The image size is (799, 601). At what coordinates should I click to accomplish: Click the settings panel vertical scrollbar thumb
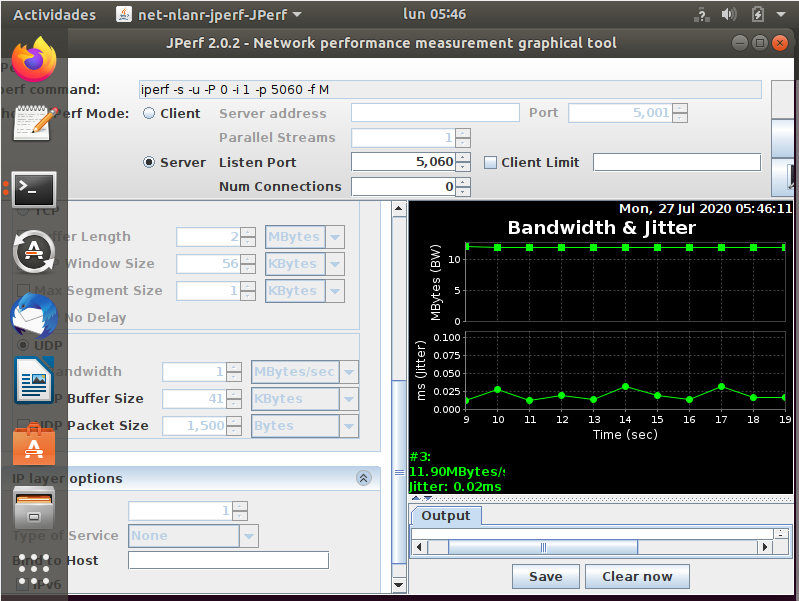[x=399, y=472]
